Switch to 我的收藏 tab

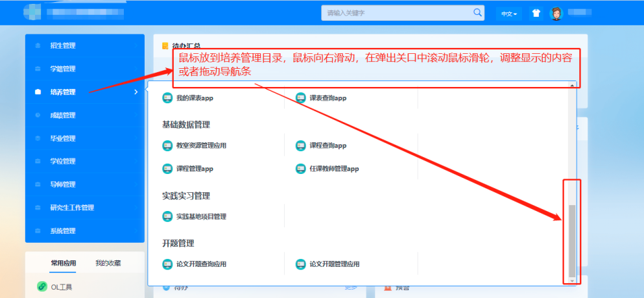tap(108, 263)
